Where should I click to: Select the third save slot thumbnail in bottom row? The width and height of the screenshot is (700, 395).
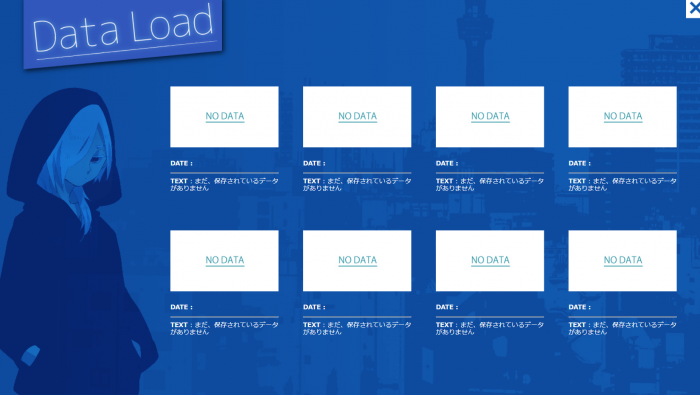(x=490, y=261)
